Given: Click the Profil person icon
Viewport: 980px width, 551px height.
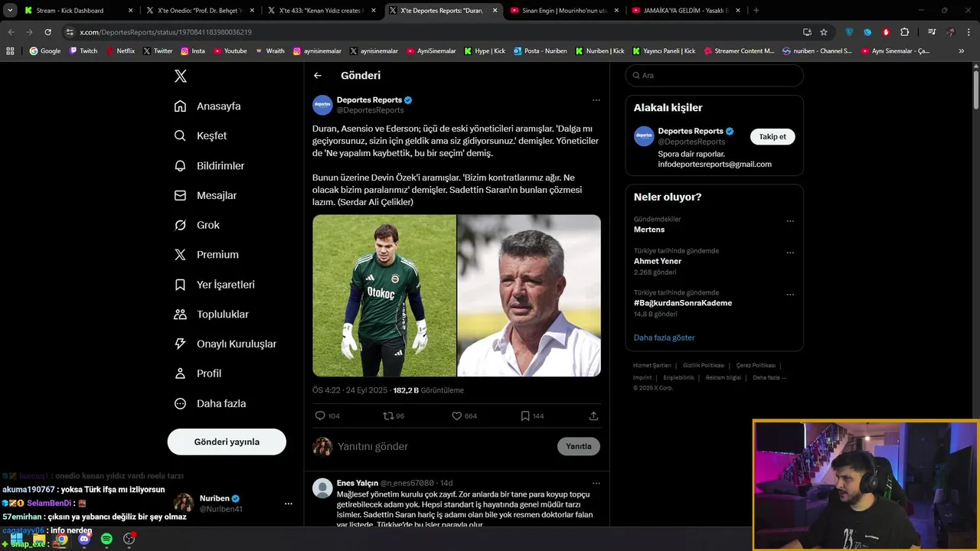Looking at the screenshot, I should [180, 373].
